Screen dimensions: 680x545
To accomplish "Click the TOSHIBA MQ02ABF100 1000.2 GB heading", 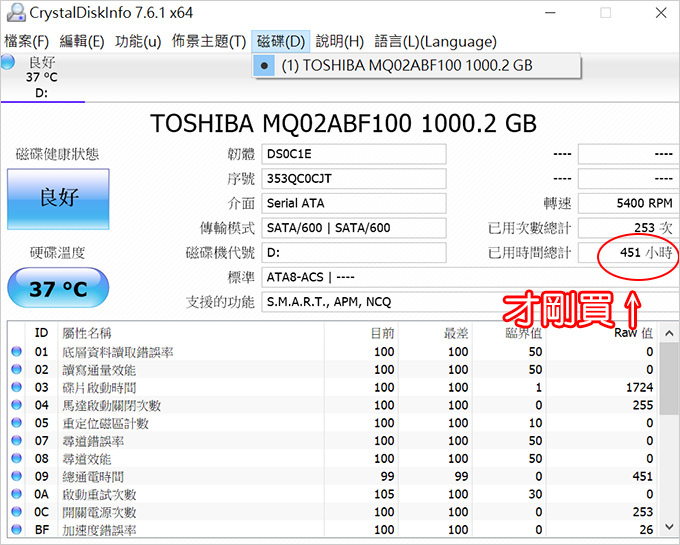I will click(343, 124).
